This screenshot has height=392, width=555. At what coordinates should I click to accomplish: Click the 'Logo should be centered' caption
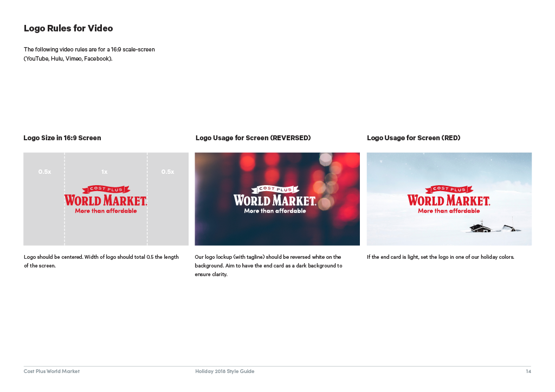101,261
